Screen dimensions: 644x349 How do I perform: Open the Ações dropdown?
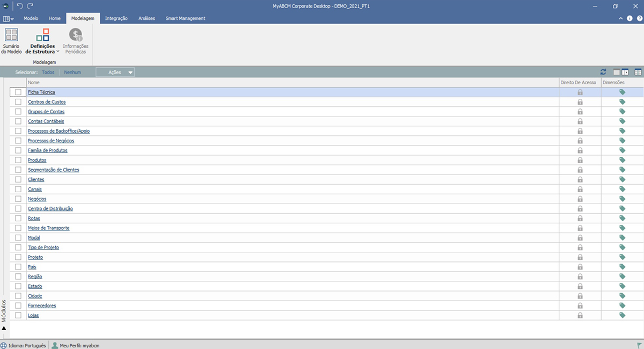(115, 72)
